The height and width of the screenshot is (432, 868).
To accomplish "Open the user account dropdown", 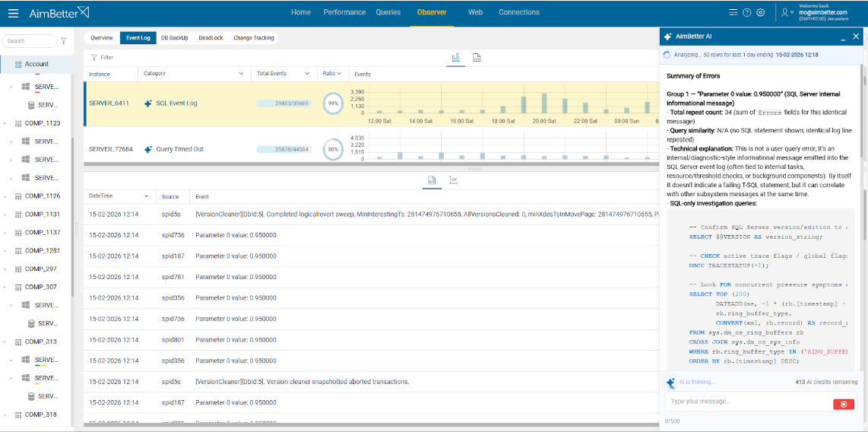I will (x=787, y=13).
